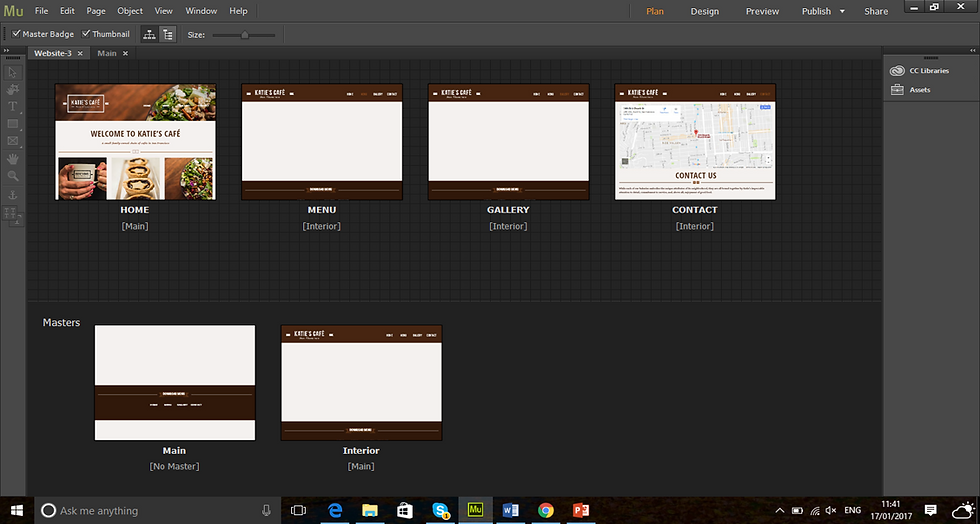Switch to horizontal sitemap display icon
The width and height of the screenshot is (980, 524).
(149, 35)
